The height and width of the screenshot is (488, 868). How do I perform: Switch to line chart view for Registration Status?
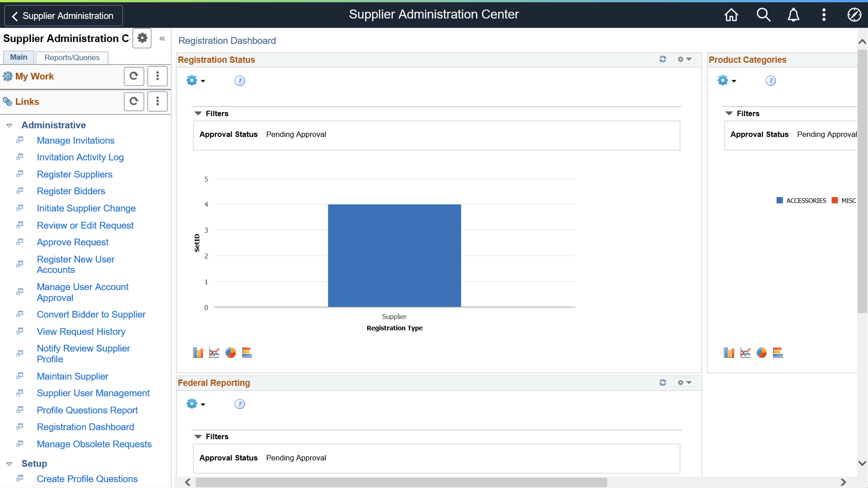(x=214, y=353)
